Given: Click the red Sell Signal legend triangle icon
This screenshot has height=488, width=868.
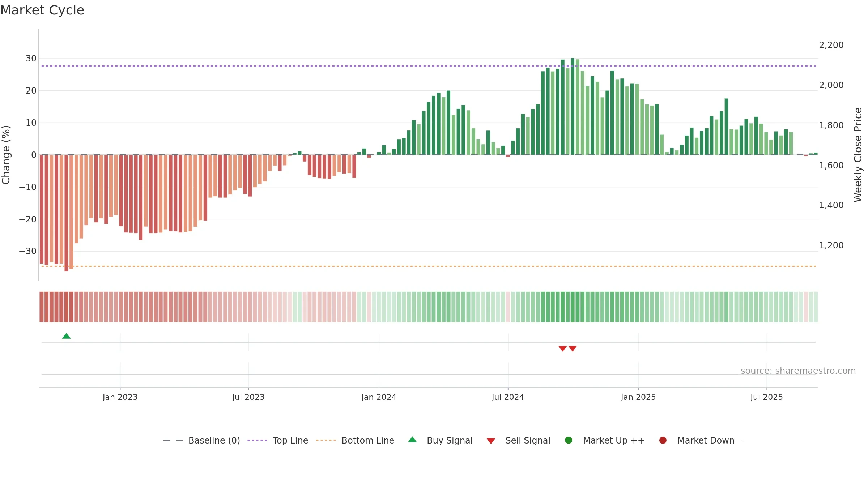Looking at the screenshot, I should point(491,441).
